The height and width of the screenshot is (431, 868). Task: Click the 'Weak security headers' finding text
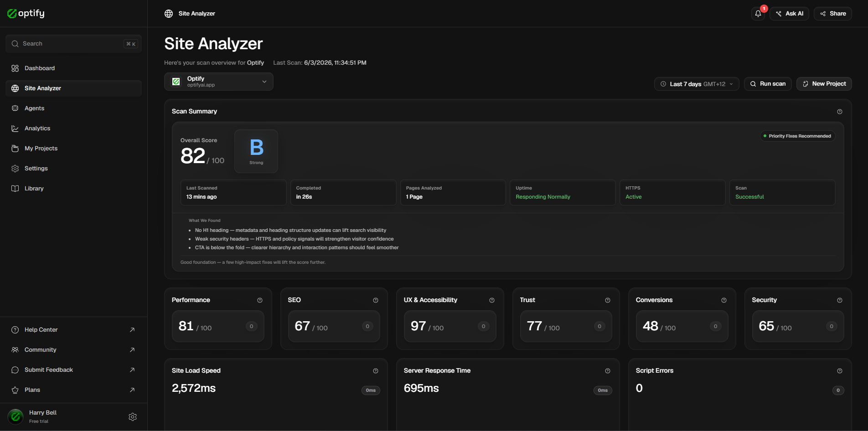click(294, 239)
